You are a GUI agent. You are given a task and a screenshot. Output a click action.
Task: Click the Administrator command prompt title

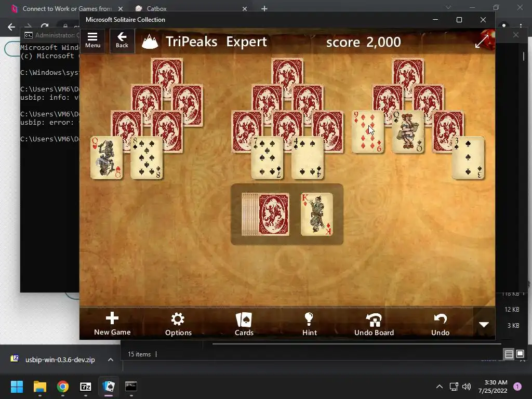pos(57,35)
